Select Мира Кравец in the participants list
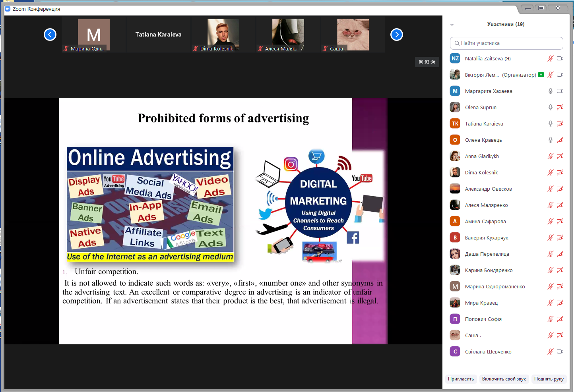Image resolution: width=574 pixels, height=392 pixels. pyautogui.click(x=506, y=303)
